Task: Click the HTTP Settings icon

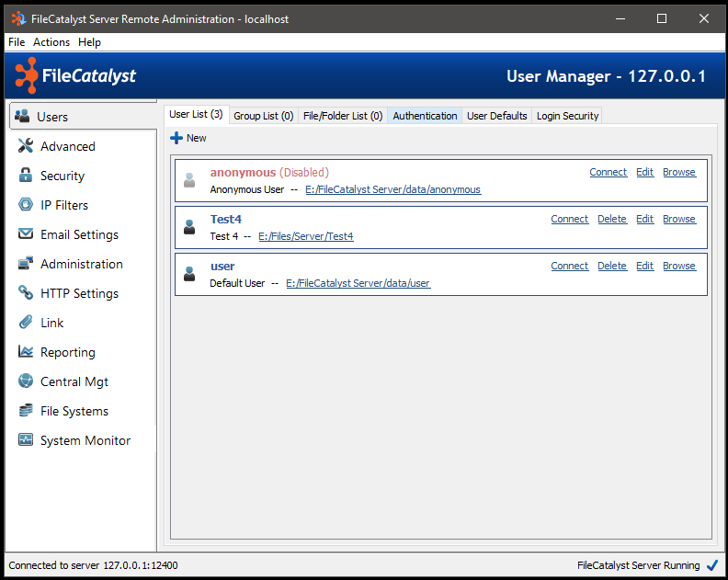Action: click(x=25, y=293)
